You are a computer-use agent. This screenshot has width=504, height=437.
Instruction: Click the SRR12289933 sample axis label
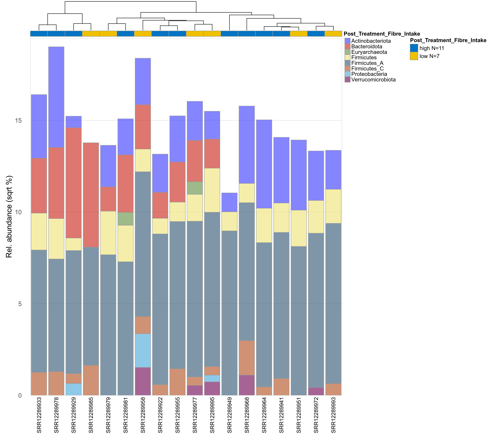(39, 415)
